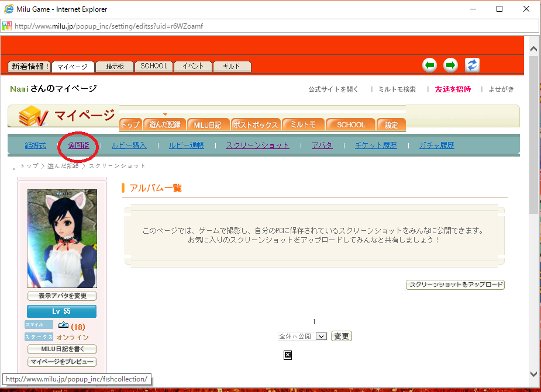Image resolution: width=541 pixels, height=392 pixels.
Task: Open the 掲示板 top navigation tab
Action: click(x=115, y=67)
